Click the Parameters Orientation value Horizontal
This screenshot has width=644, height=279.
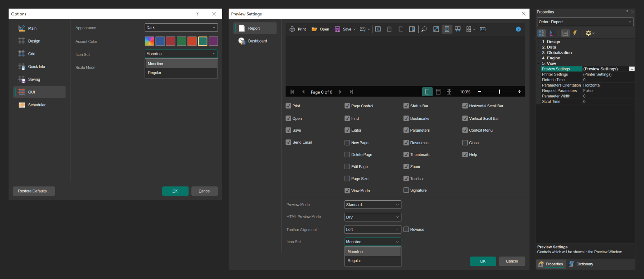pyautogui.click(x=592, y=85)
